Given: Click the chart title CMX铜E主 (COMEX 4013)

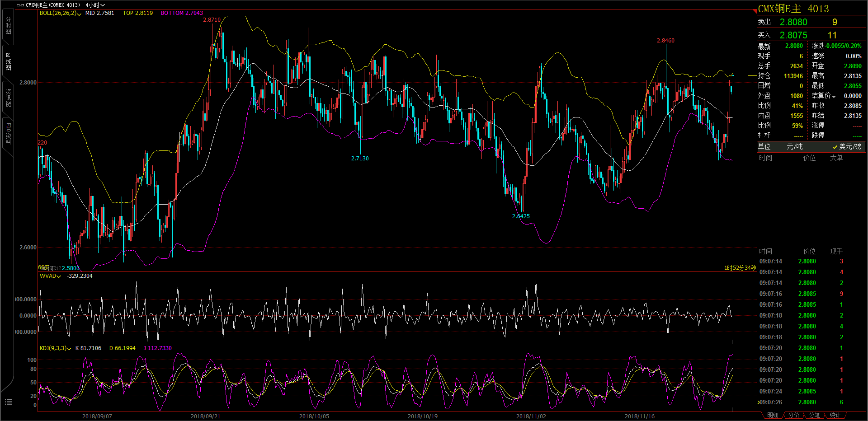Looking at the screenshot, I should point(52,5).
